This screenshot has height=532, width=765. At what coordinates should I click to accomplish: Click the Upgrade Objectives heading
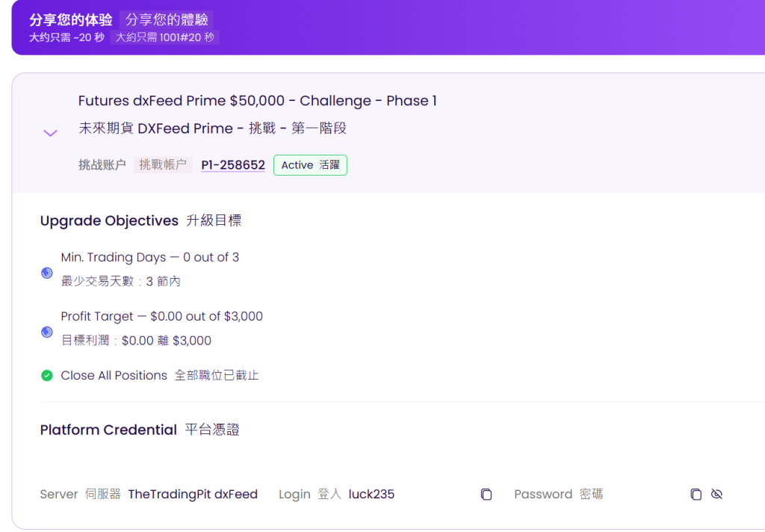(x=109, y=220)
